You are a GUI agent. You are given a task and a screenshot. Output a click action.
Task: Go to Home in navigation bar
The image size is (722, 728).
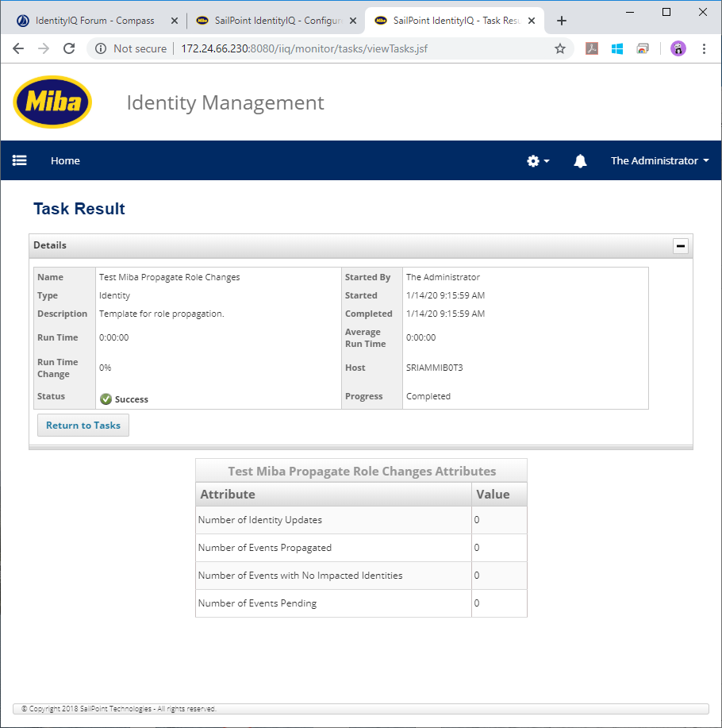pyautogui.click(x=65, y=161)
